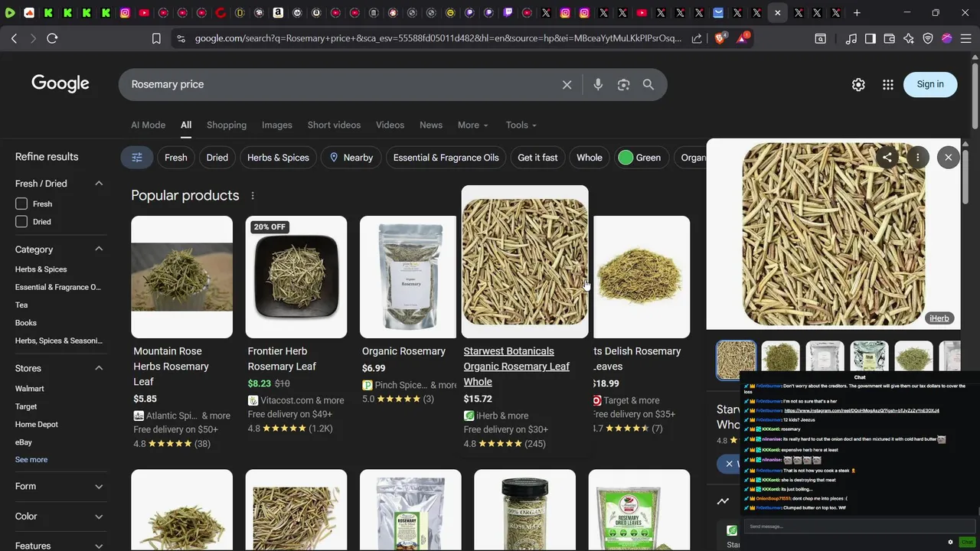Apply the Essential & Fragrance Oils chip
980x551 pixels.
[x=446, y=158]
